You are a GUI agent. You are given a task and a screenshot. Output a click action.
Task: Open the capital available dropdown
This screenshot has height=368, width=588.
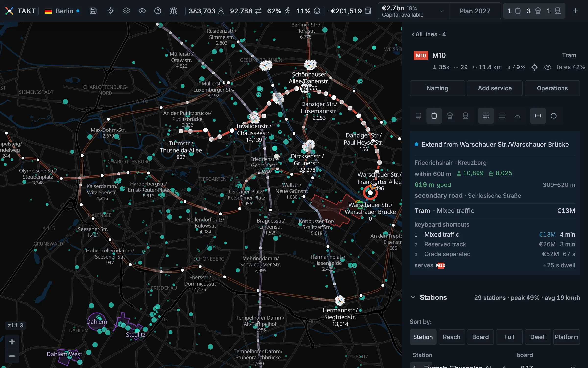pyautogui.click(x=413, y=11)
